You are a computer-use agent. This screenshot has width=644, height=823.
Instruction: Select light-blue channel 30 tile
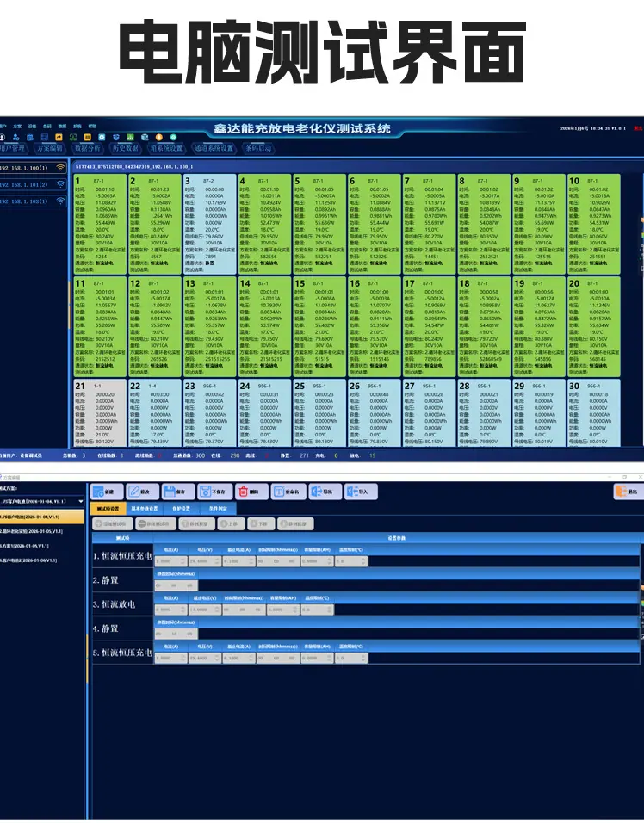[593, 413]
